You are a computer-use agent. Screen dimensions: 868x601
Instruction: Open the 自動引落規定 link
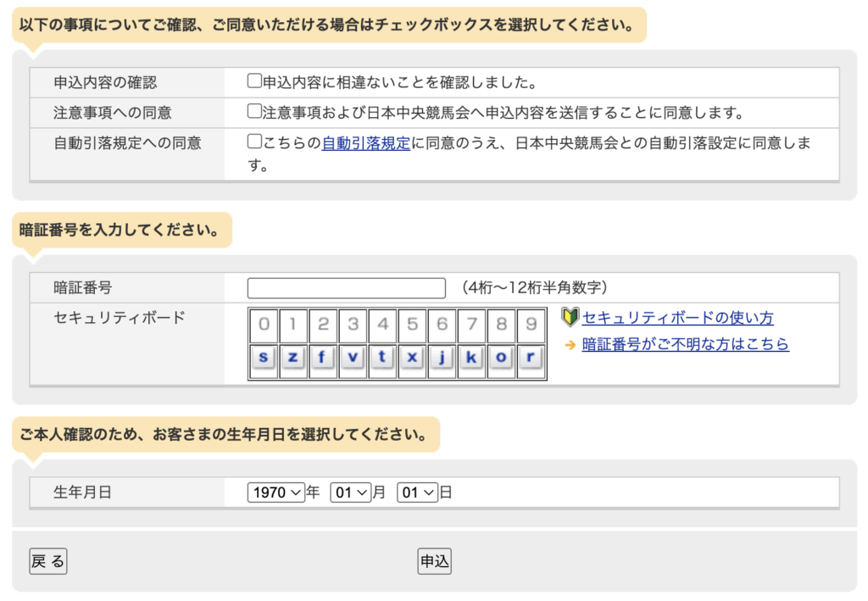[x=366, y=143]
